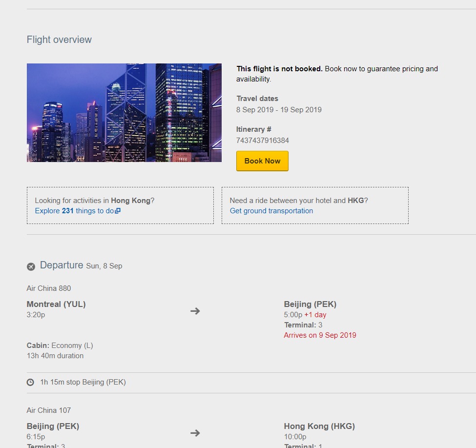Viewport: 476px width, 448px height.
Task: Click the Get ground transportation link
Action: tap(271, 211)
